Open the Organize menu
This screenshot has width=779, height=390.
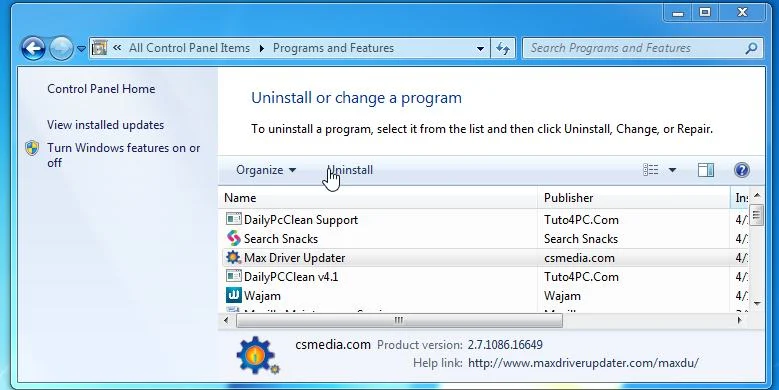[x=266, y=170]
